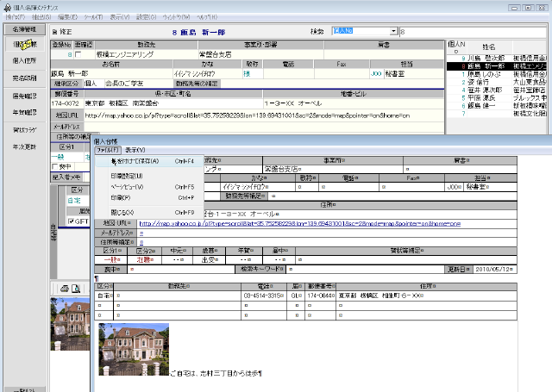Click the 姓名 column header

pyautogui.click(x=489, y=47)
